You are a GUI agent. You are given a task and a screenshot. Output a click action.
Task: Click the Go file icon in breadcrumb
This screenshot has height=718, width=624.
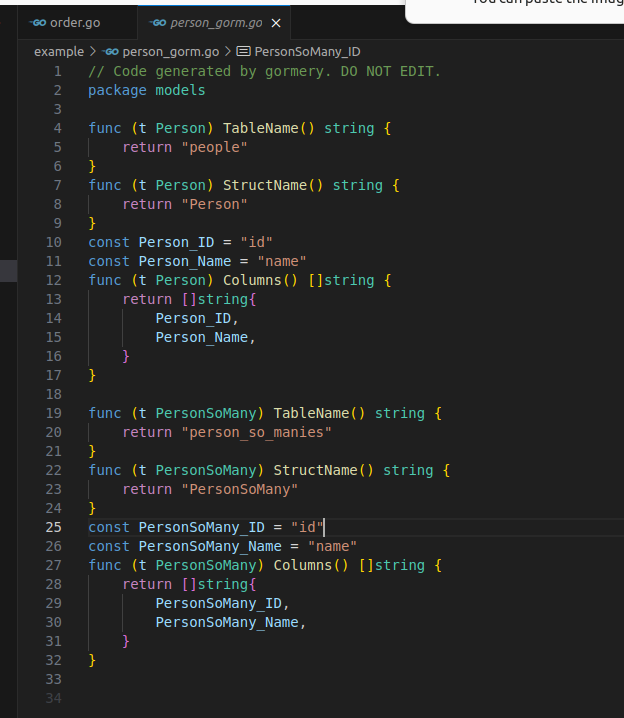point(110,51)
